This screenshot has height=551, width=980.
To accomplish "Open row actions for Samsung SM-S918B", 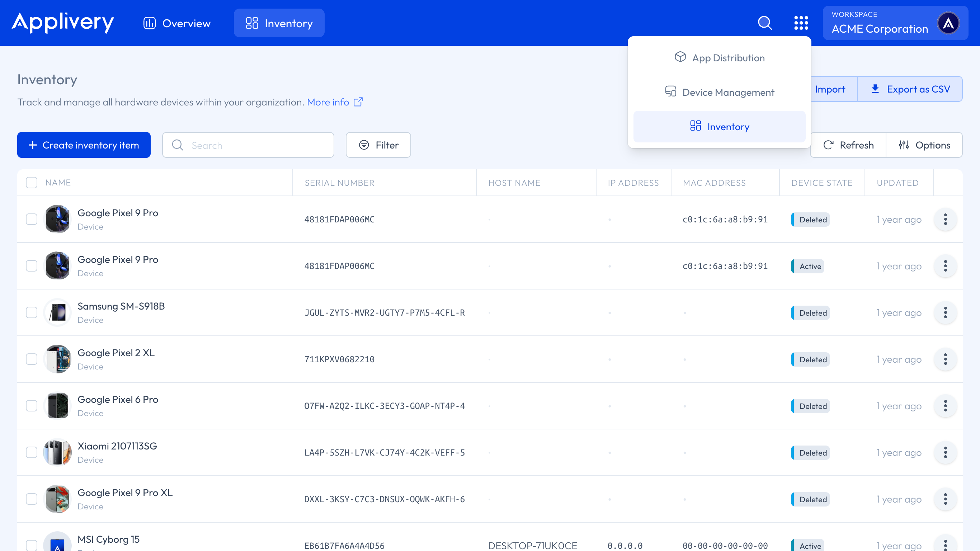I will pyautogui.click(x=945, y=312).
